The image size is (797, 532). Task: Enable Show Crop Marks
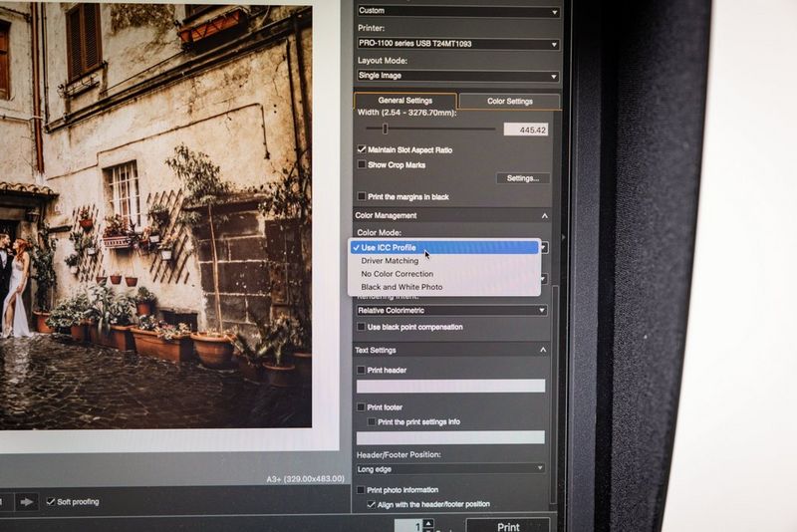click(x=362, y=164)
